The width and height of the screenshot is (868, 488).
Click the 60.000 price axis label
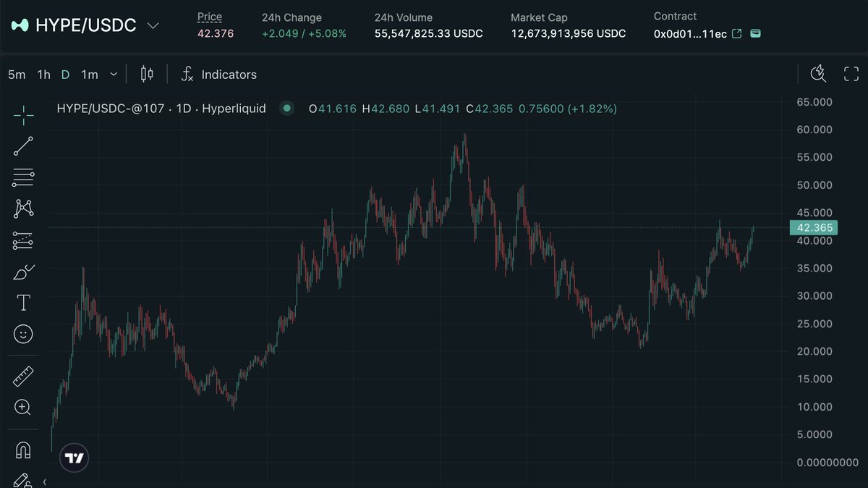(814, 130)
